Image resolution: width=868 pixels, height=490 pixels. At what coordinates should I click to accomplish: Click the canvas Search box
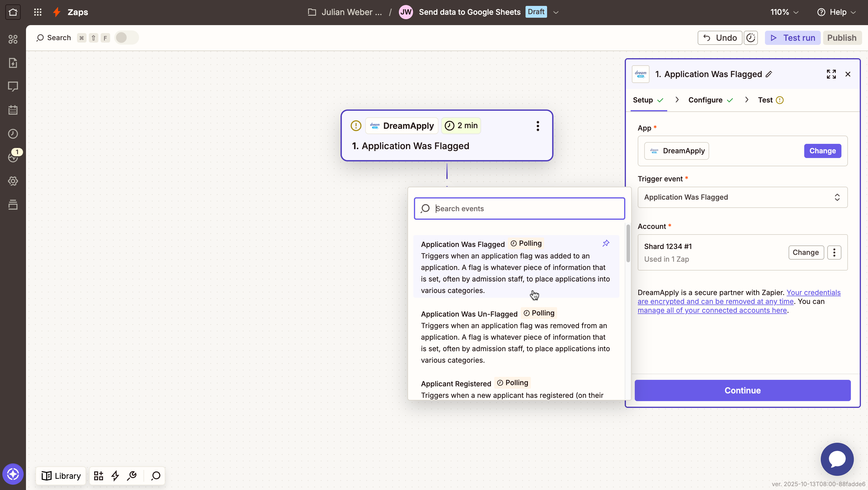coord(54,38)
